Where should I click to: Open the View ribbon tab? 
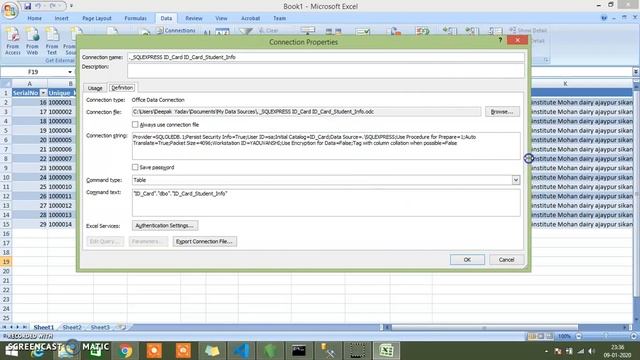[221, 18]
